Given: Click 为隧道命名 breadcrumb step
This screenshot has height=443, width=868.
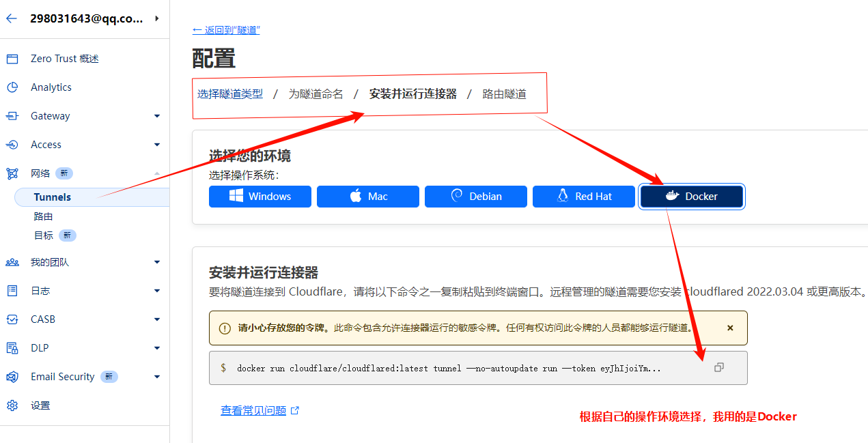Looking at the screenshot, I should tap(316, 94).
